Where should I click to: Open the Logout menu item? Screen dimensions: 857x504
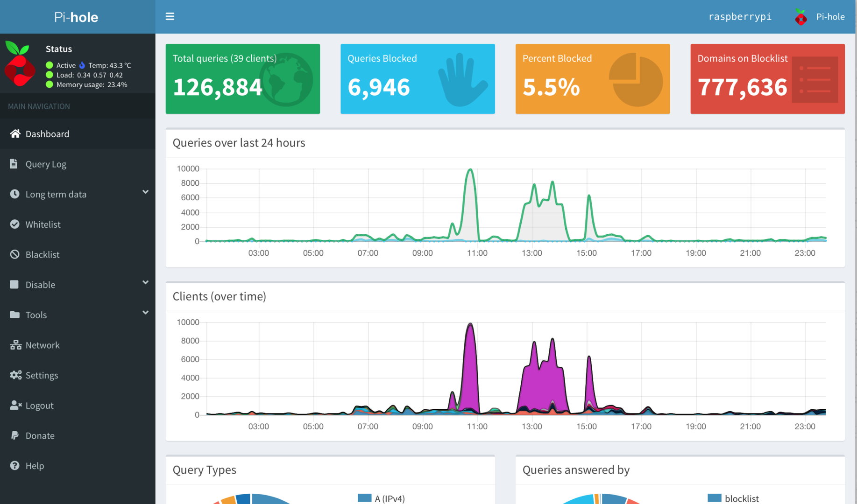(x=39, y=406)
